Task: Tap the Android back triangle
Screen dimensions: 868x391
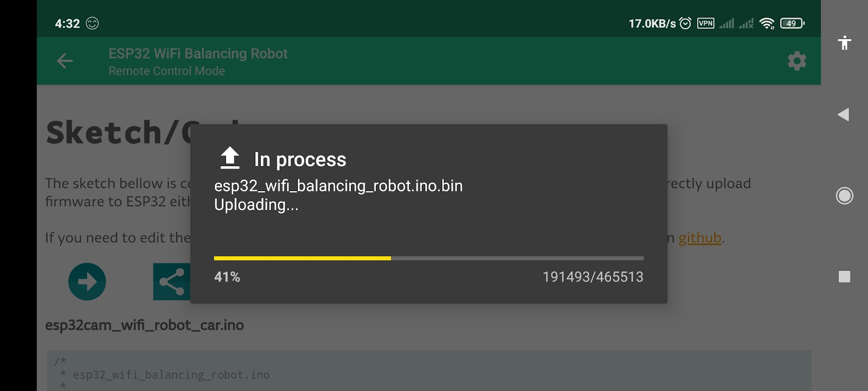Action: (x=844, y=114)
